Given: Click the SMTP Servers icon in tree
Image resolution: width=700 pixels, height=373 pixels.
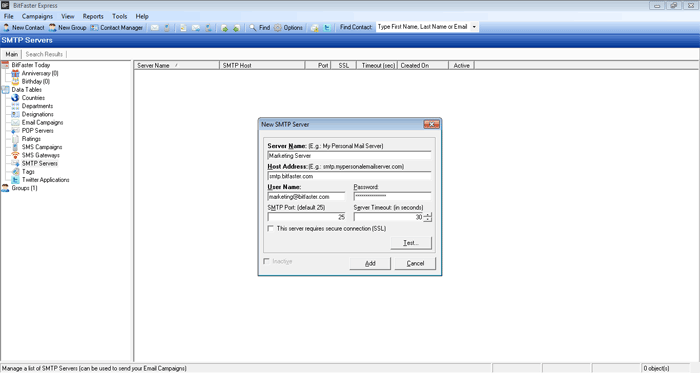Looking at the screenshot, I should [x=16, y=163].
